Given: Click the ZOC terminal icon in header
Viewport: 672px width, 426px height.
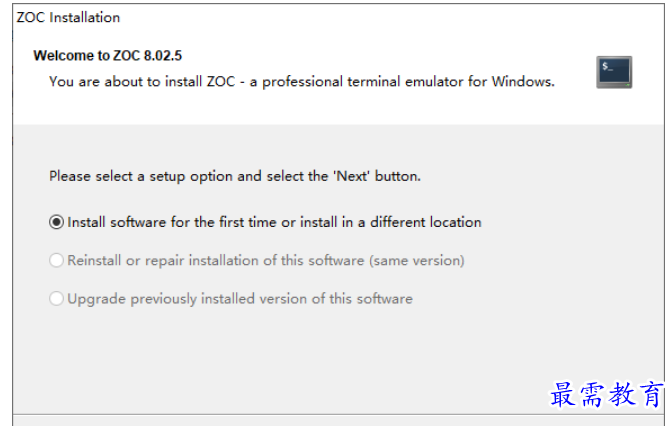Looking at the screenshot, I should 614,72.
